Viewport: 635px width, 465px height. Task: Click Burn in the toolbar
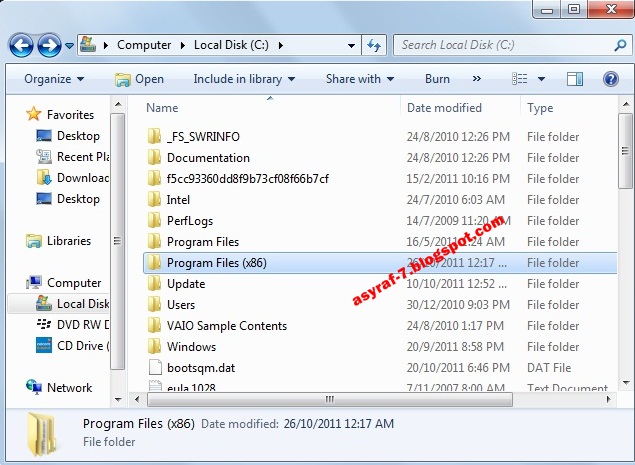pos(437,79)
